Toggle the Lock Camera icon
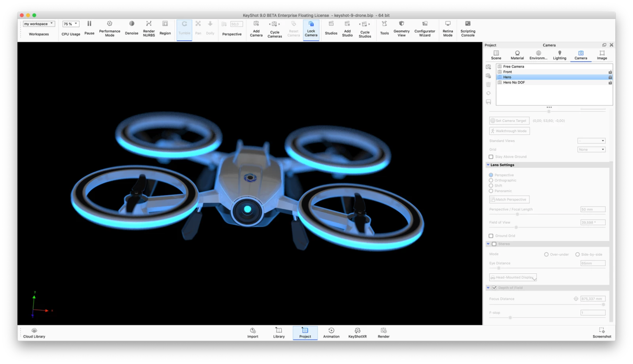Image resolution: width=633 pixels, height=364 pixels. click(311, 23)
